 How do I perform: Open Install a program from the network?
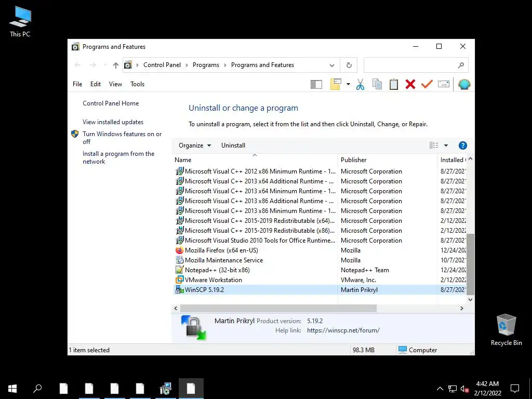(118, 157)
